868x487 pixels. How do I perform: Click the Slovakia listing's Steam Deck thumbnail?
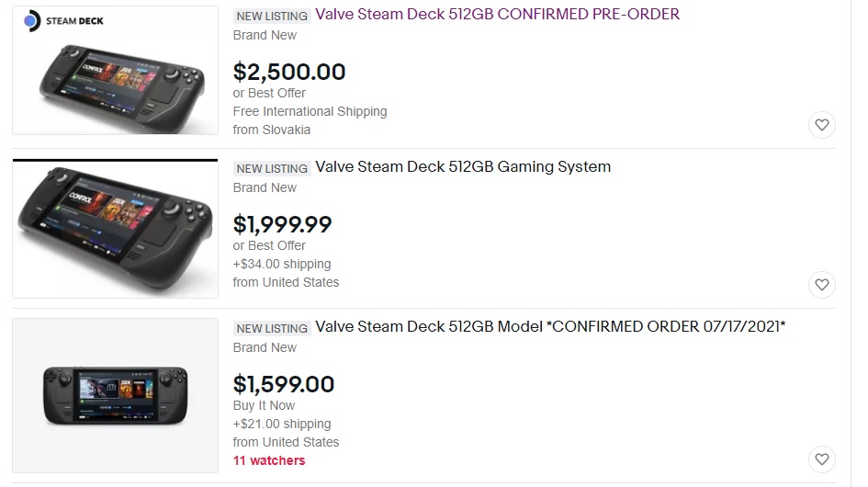point(115,70)
